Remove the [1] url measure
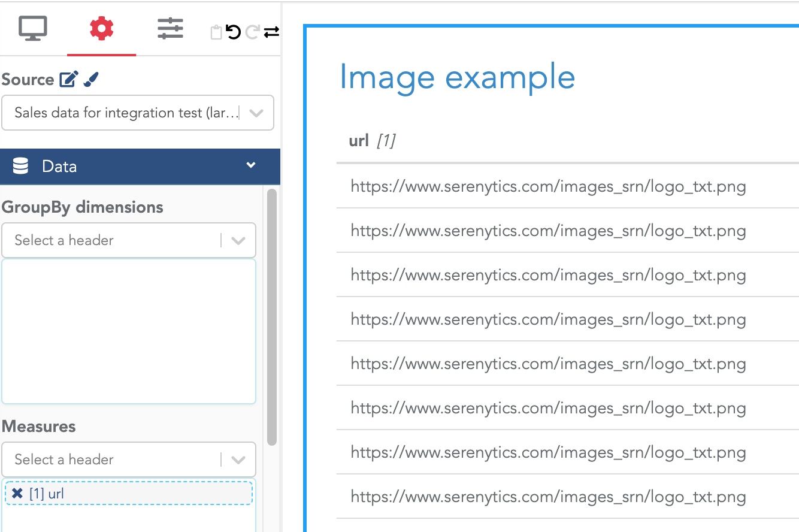This screenshot has height=532, width=799. [17, 494]
